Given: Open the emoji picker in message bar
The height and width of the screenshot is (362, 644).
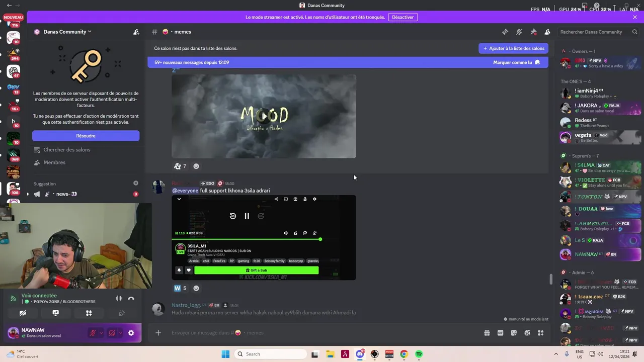Looking at the screenshot, I should coord(527,332).
